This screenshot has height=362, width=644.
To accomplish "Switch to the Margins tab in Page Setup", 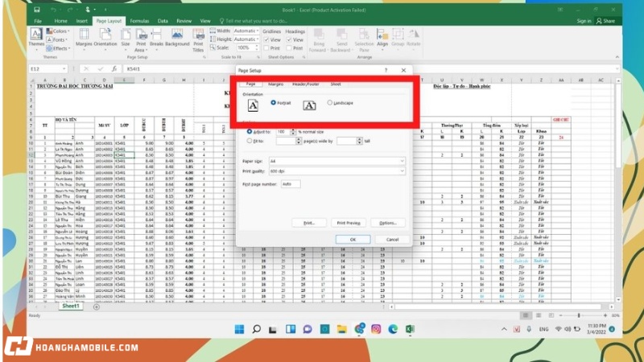I will click(x=275, y=84).
